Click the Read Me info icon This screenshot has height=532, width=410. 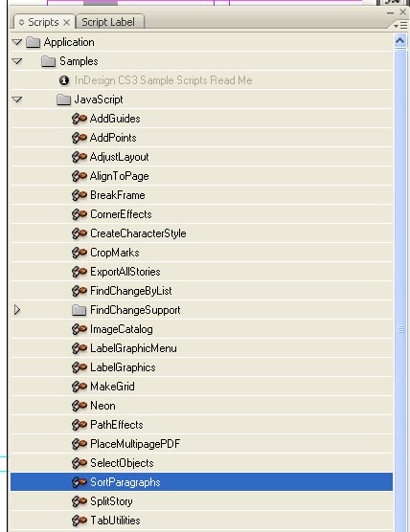(x=64, y=80)
